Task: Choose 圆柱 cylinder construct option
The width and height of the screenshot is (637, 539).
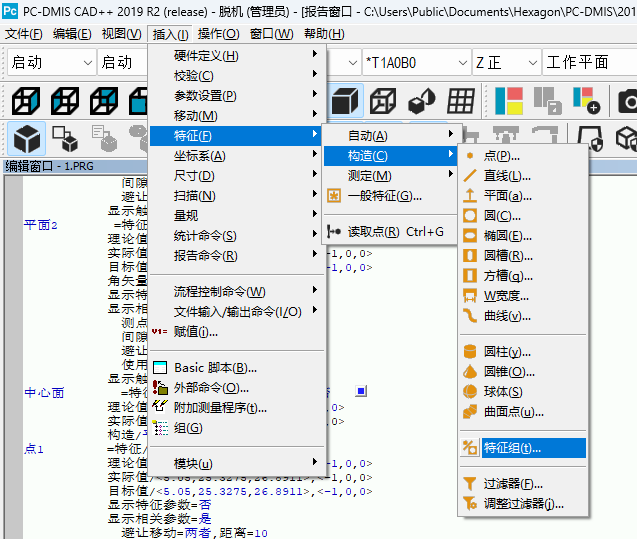Action: [x=506, y=351]
